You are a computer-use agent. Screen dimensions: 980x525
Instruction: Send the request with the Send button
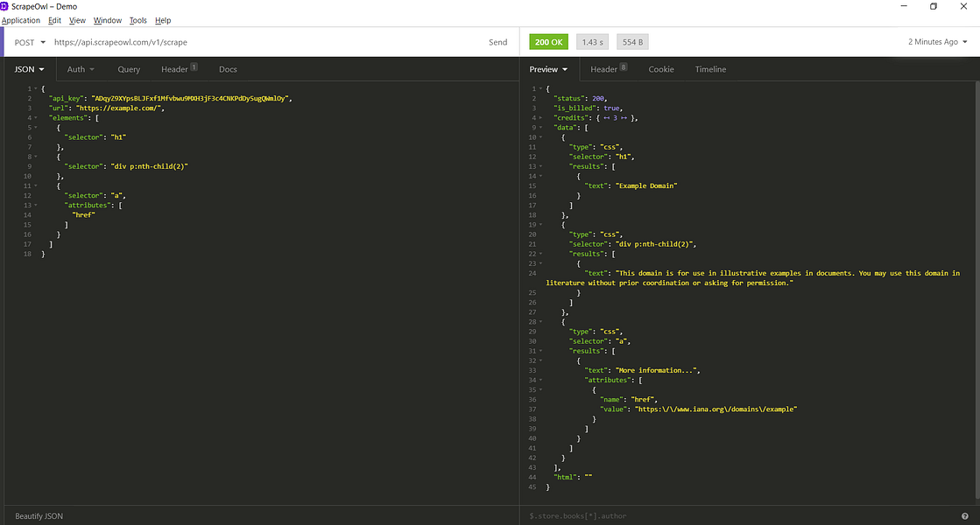(x=497, y=43)
